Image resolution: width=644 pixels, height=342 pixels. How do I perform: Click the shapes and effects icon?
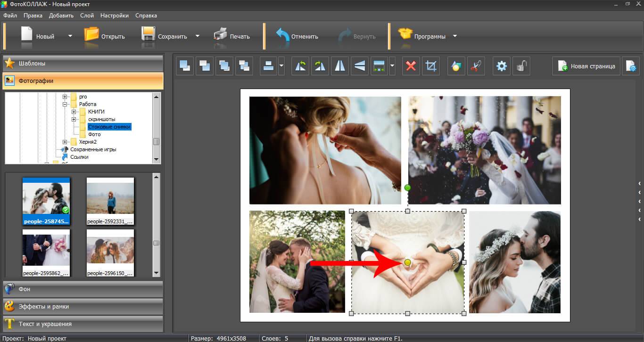(456, 66)
